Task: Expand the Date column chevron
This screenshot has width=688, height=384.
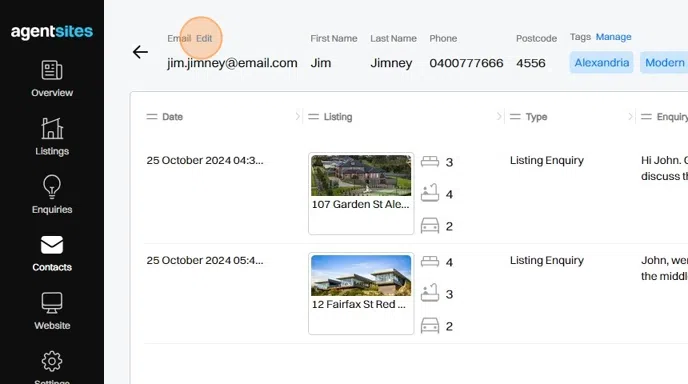Action: tap(297, 116)
